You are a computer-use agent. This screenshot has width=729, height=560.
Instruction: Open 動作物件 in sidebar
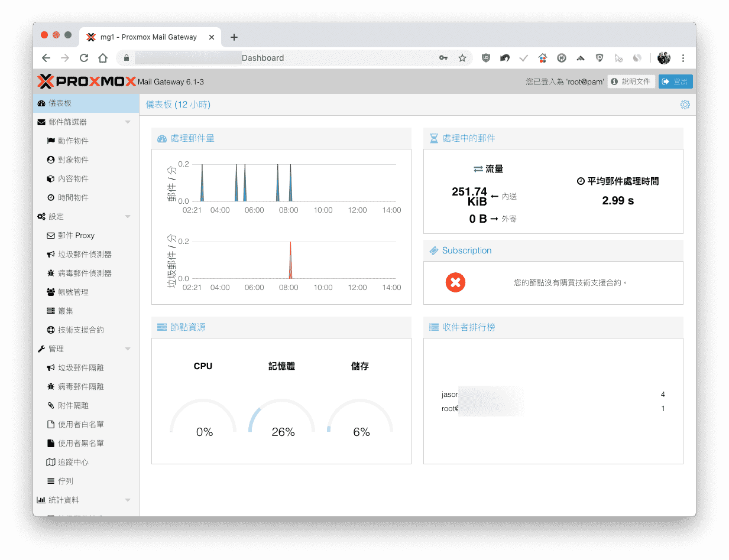click(x=86, y=141)
